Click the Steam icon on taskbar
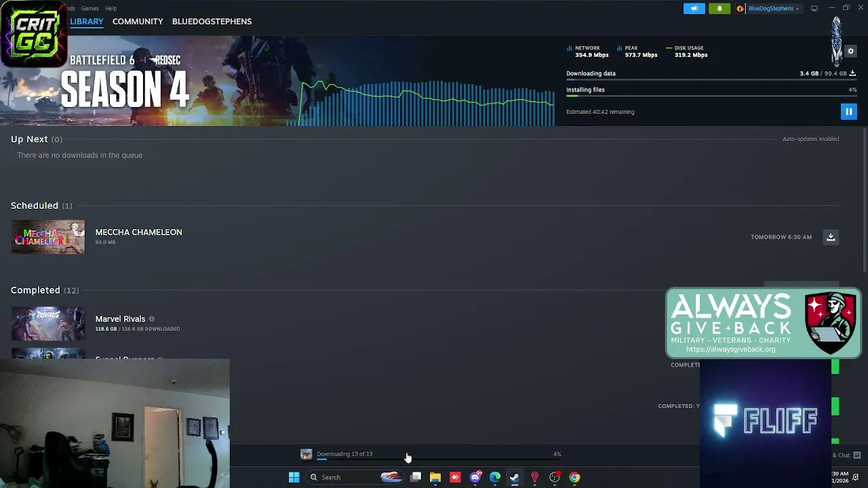Image resolution: width=868 pixels, height=488 pixels. click(x=515, y=477)
